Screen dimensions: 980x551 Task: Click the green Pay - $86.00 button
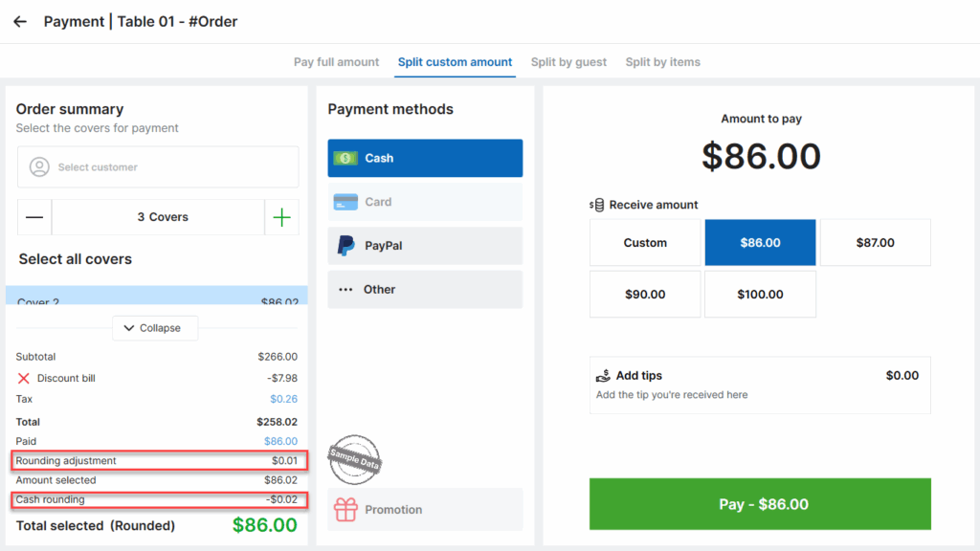[760, 504]
